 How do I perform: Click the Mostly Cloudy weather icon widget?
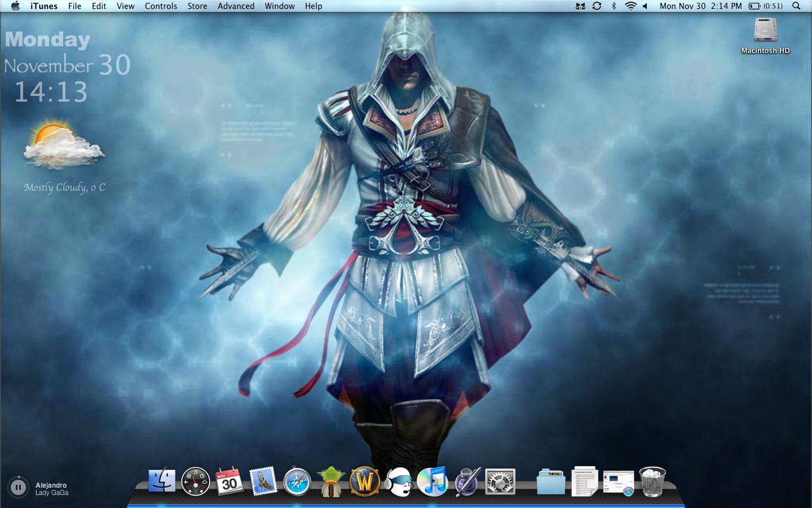click(x=64, y=143)
